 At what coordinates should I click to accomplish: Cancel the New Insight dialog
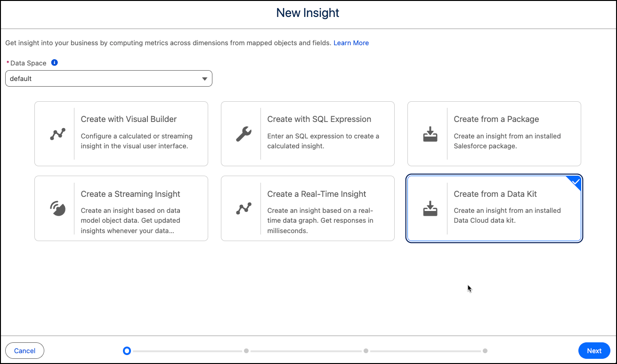(x=24, y=351)
